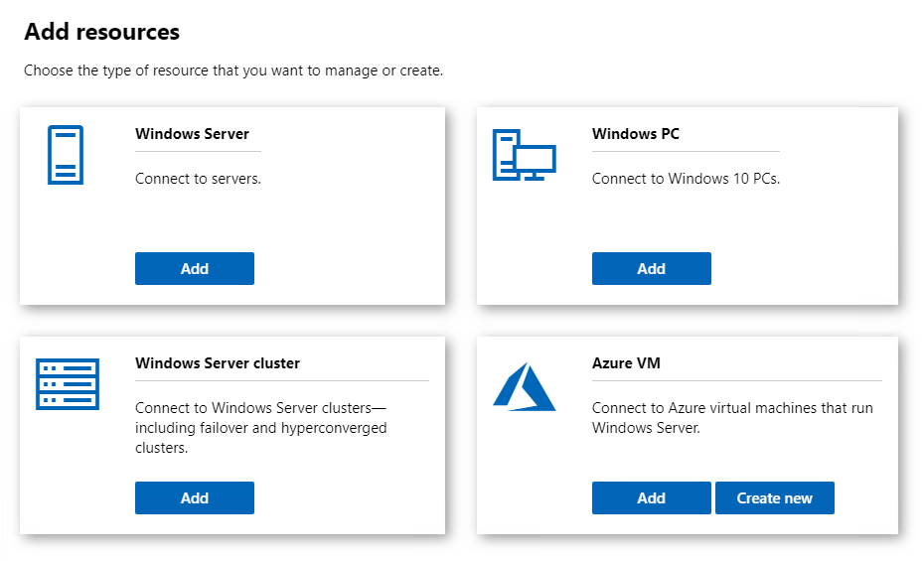This screenshot has width=924, height=561.
Task: Click the Windows PC desktop computer icon
Action: [524, 155]
